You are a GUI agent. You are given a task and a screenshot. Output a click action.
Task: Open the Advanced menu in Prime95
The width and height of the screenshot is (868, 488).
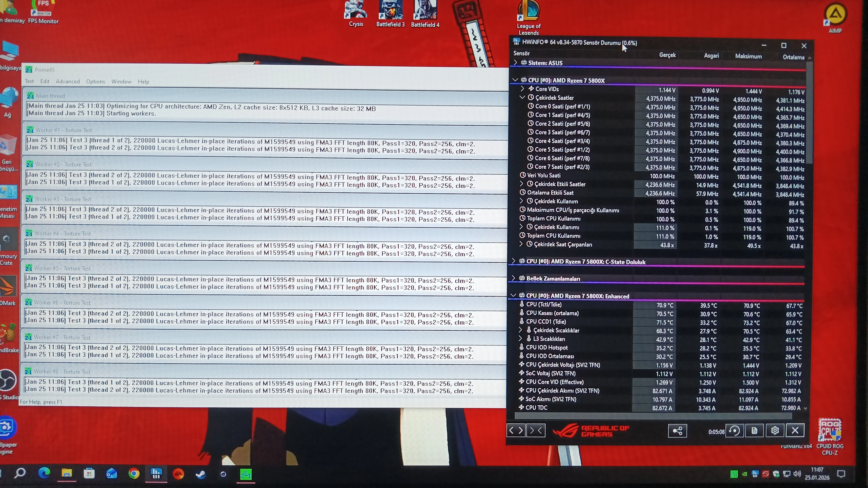[x=68, y=81]
